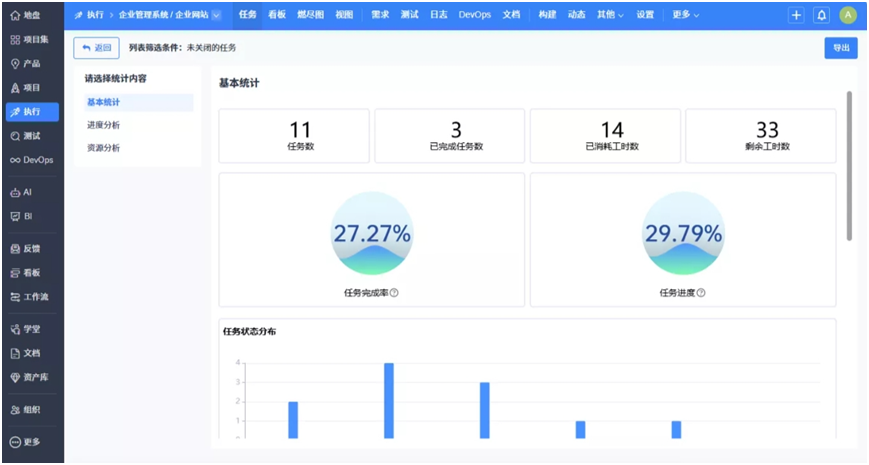
Task: Click the 任务状态分布 chart title
Action: (x=249, y=331)
